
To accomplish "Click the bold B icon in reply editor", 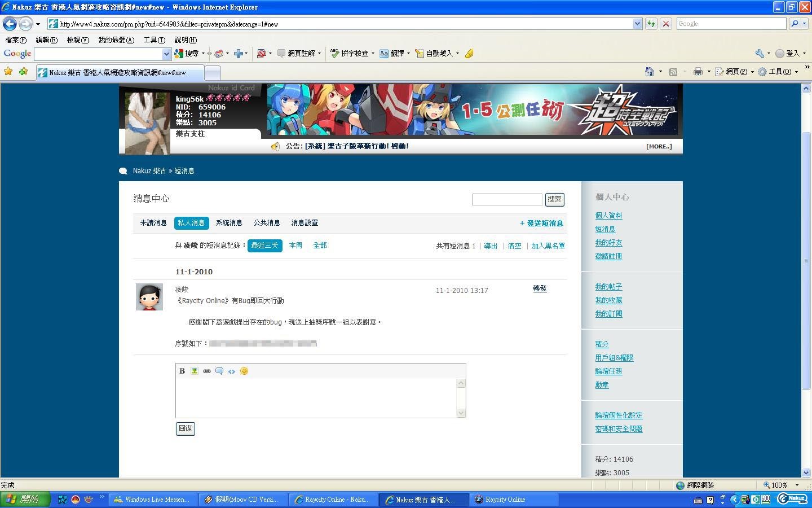I will click(x=182, y=371).
